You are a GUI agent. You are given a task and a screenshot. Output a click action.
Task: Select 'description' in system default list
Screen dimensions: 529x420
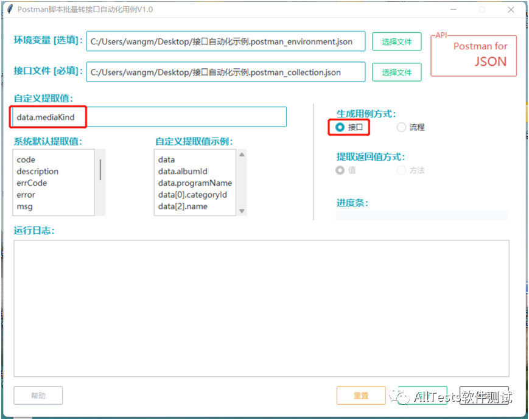pyautogui.click(x=38, y=172)
